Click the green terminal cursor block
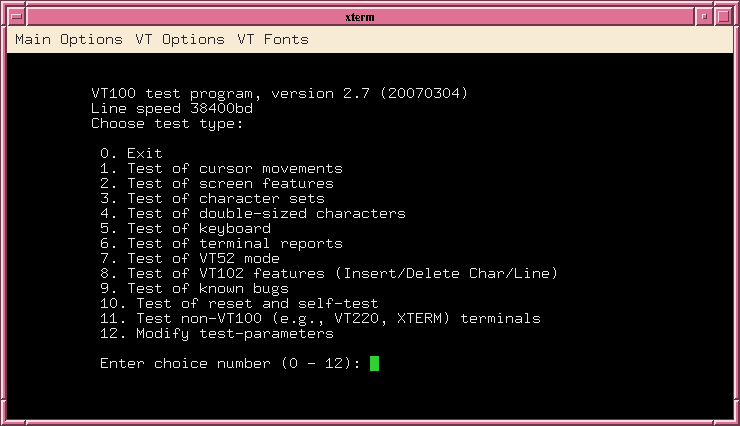This screenshot has height=426, width=740. 374,363
